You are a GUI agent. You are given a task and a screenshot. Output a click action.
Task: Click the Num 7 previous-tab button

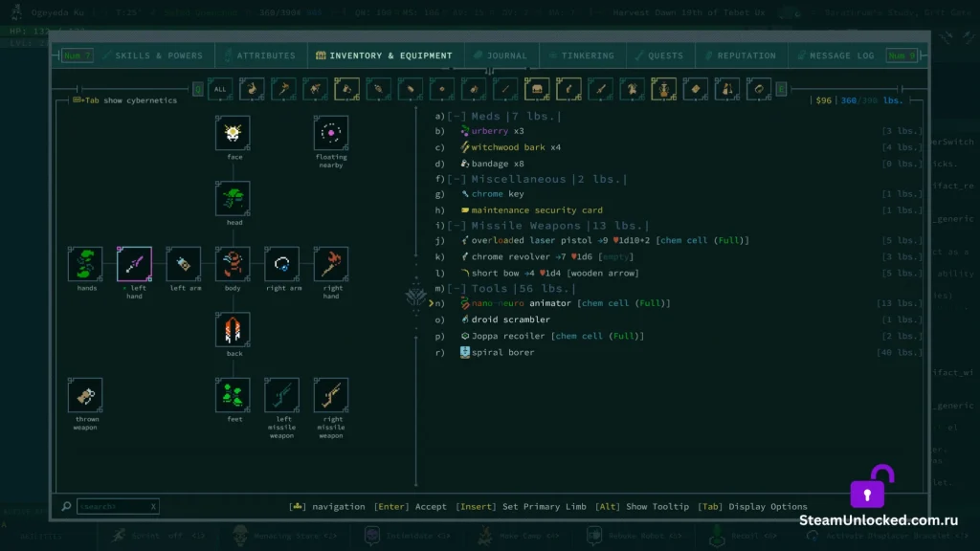(78, 55)
